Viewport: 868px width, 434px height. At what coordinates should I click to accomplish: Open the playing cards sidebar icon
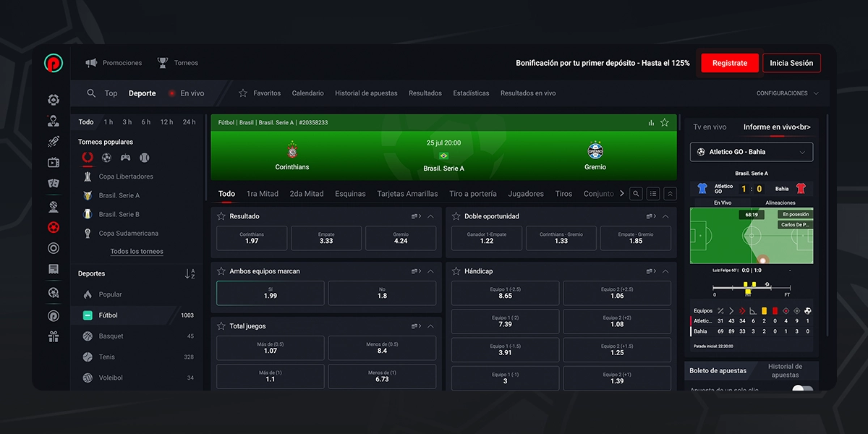click(54, 184)
